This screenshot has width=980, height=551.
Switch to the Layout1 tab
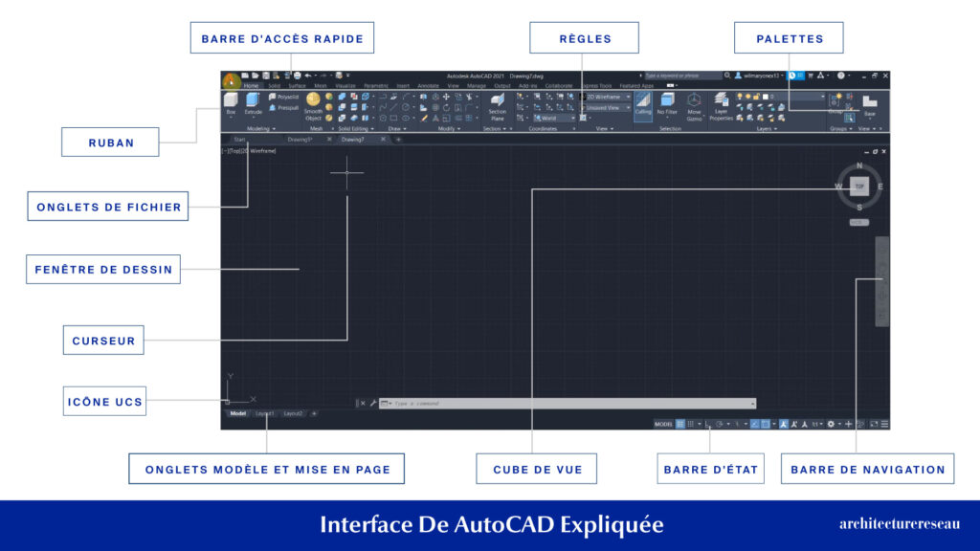266,412
